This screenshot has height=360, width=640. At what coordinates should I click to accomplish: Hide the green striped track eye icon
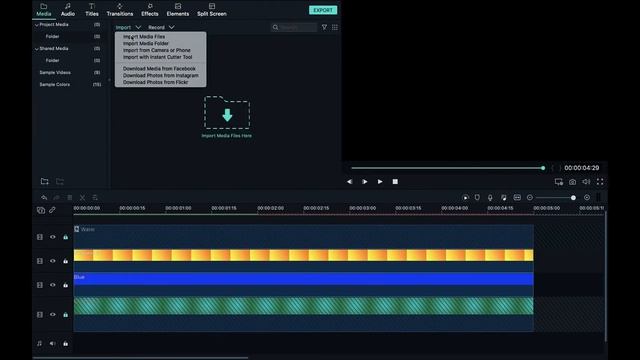pyautogui.click(x=53, y=315)
